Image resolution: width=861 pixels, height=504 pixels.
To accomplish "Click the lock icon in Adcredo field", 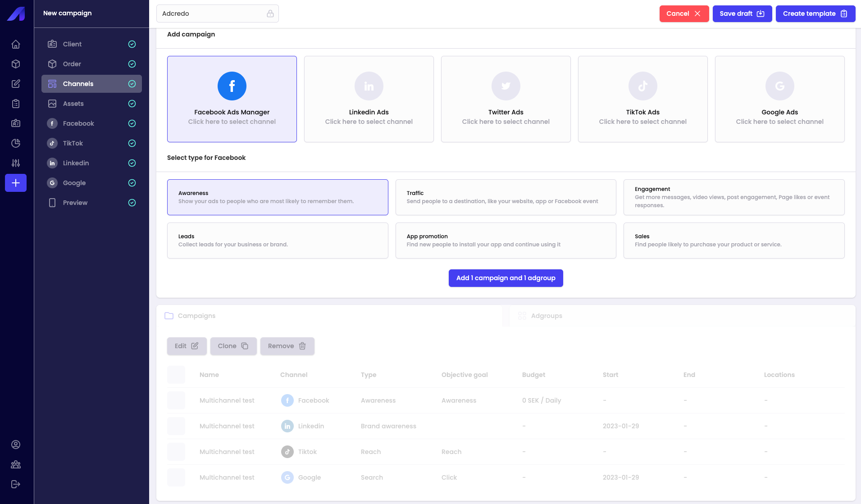I will click(x=270, y=14).
